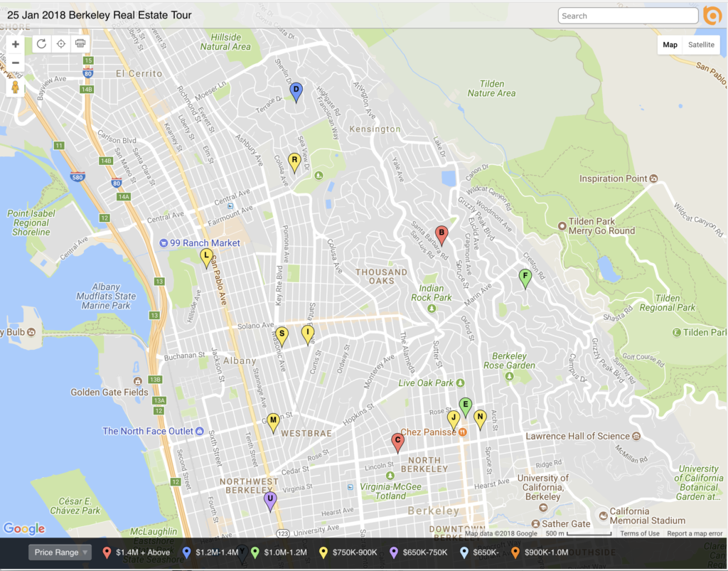The image size is (728, 571).
Task: Toggle the $1.2M-1.4M legend filter
Action: 210,553
